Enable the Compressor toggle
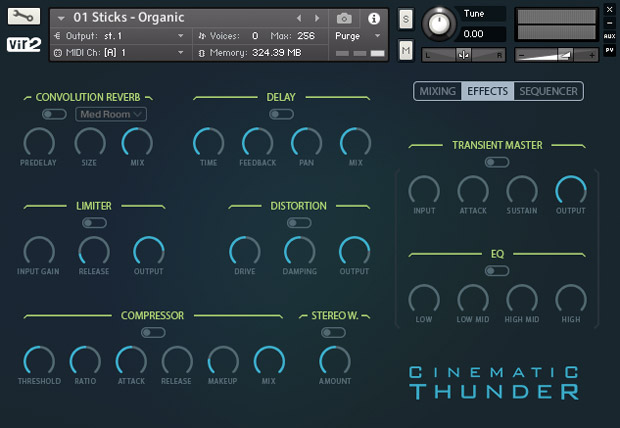Viewport: 620px width, 428px height. coord(153,333)
